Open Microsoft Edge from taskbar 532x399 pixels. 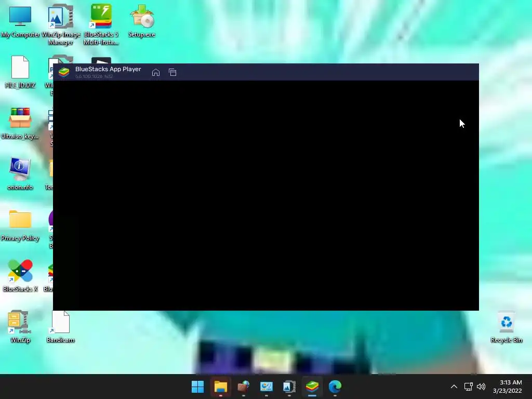[335, 387]
